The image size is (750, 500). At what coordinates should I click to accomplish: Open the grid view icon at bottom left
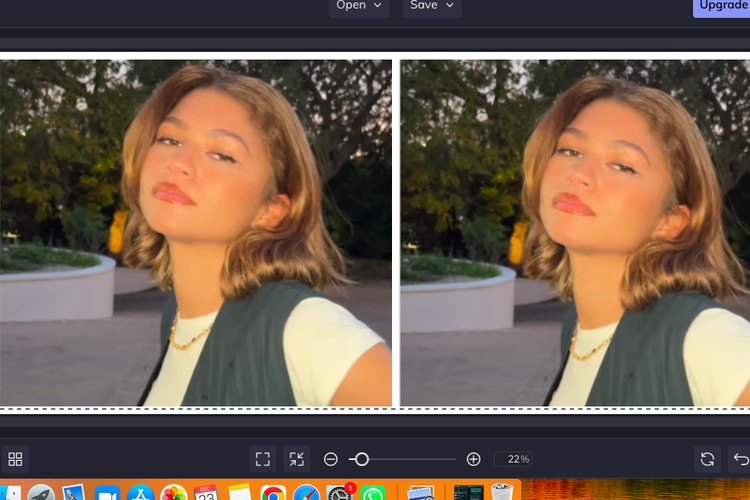pyautogui.click(x=15, y=459)
